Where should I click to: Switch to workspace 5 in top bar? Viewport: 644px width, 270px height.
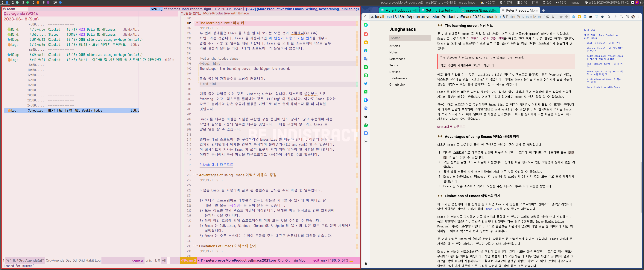pos(36,2)
